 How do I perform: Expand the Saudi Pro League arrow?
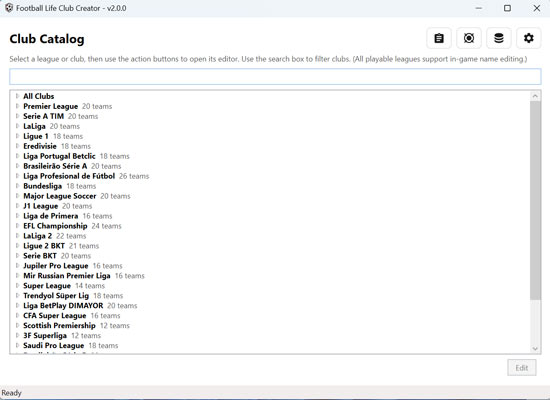[17, 345]
